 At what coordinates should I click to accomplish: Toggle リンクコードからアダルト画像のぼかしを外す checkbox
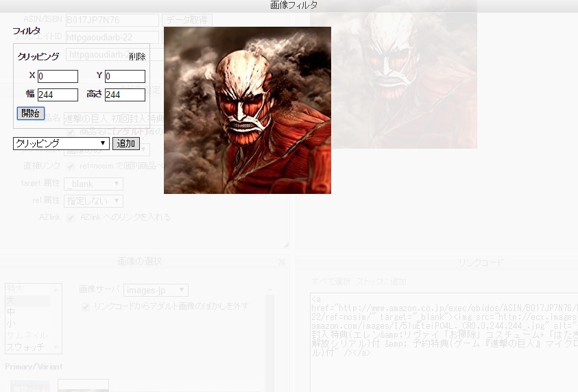(x=86, y=307)
